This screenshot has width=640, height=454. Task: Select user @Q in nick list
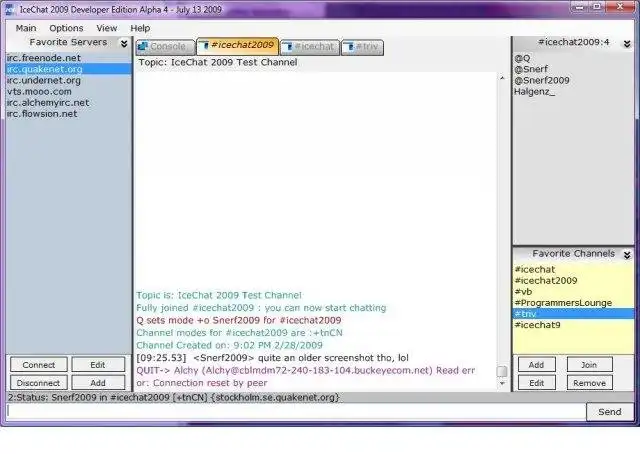tap(573, 58)
